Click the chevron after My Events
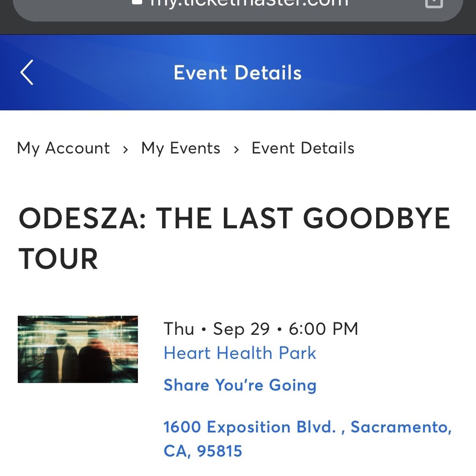This screenshot has width=476, height=476. 236,149
